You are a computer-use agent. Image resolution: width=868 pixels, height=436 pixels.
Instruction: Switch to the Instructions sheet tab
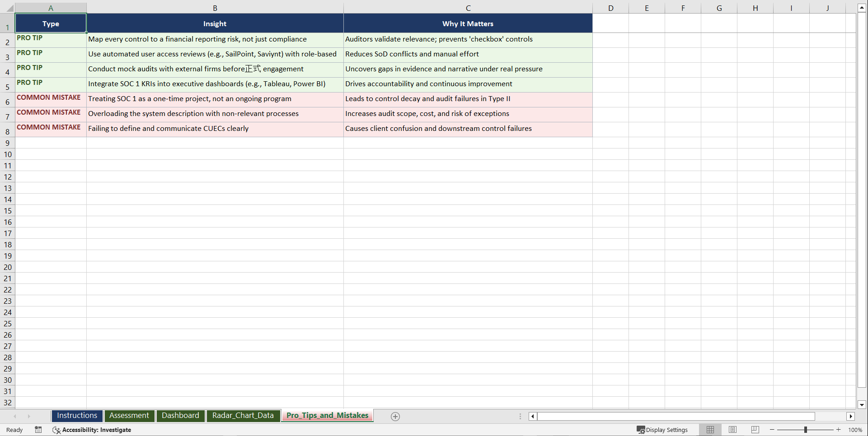77,416
